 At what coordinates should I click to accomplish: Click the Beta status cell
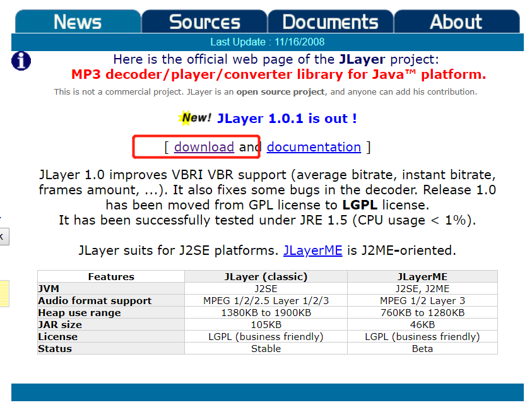pos(422,348)
